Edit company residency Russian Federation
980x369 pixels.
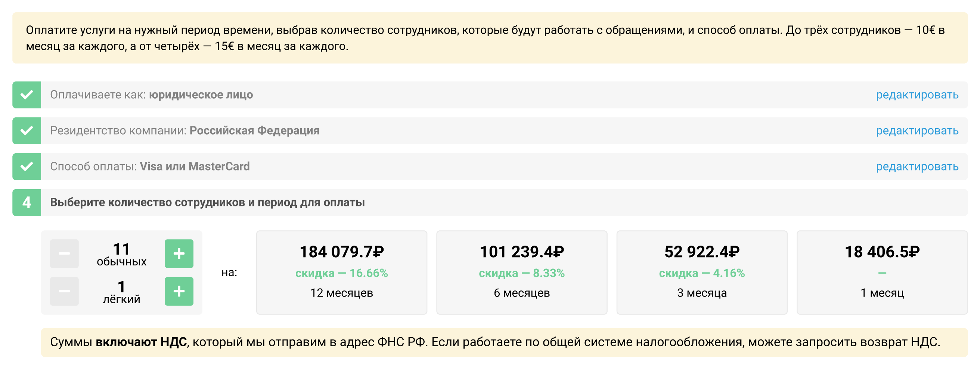point(917,130)
